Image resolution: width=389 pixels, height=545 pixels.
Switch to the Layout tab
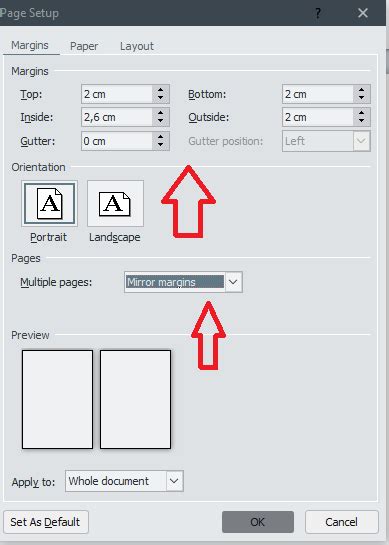(137, 46)
